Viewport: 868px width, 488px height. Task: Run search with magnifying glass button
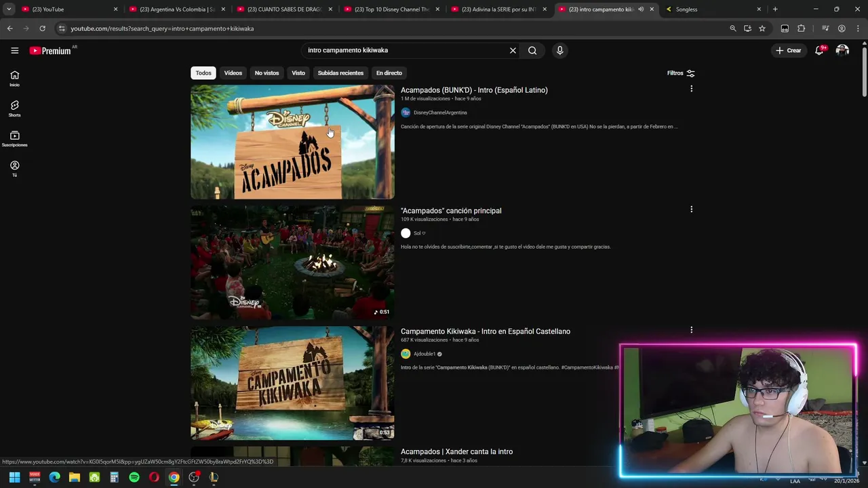(532, 50)
